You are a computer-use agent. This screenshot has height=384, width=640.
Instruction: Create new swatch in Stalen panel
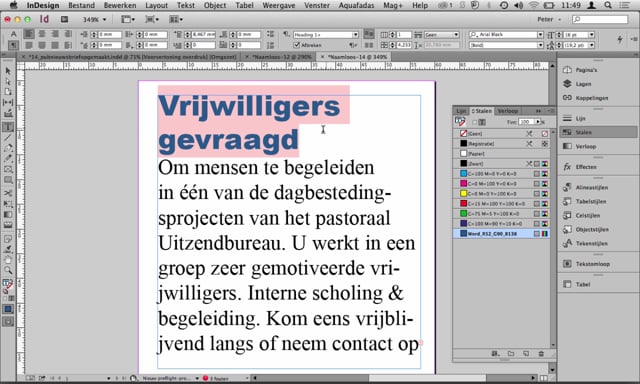coord(526,354)
